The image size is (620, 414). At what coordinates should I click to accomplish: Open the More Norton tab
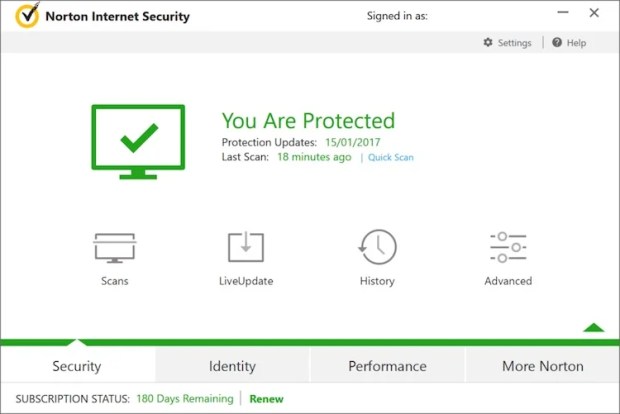pyautogui.click(x=542, y=366)
